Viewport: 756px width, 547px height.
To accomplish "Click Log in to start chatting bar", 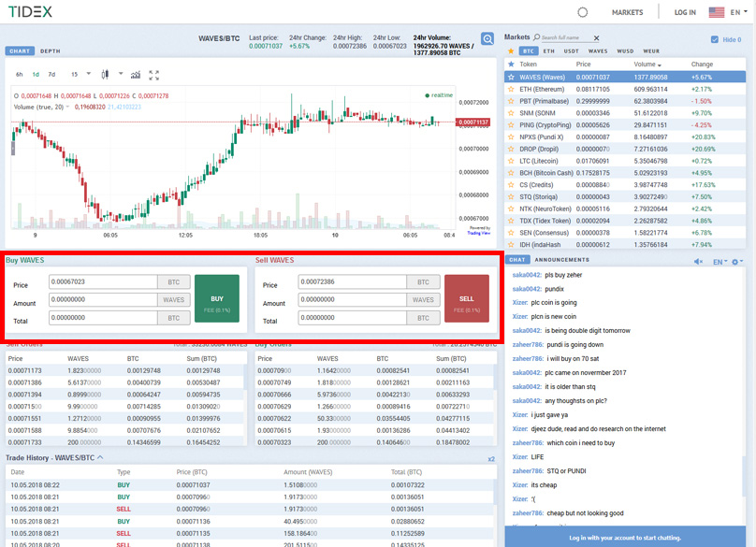I will (x=625, y=537).
